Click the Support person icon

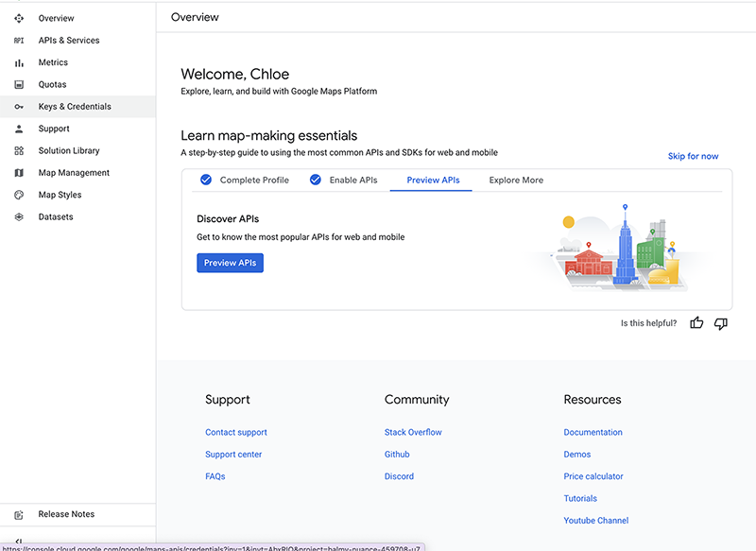click(19, 129)
